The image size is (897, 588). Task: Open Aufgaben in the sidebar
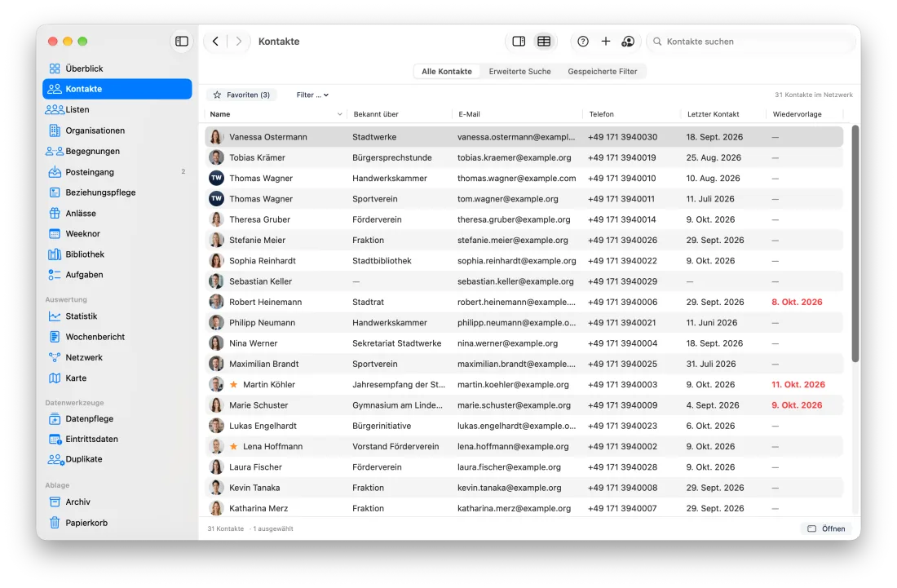117,275
